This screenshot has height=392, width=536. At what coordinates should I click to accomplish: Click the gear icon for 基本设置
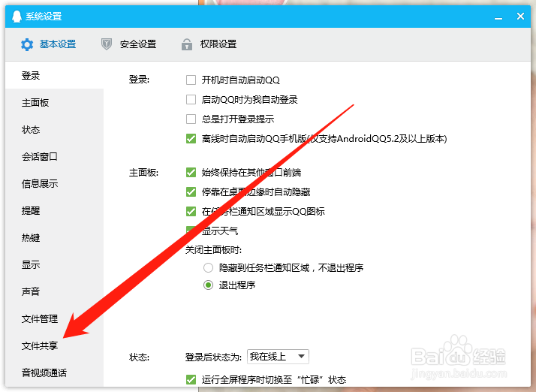click(27, 44)
